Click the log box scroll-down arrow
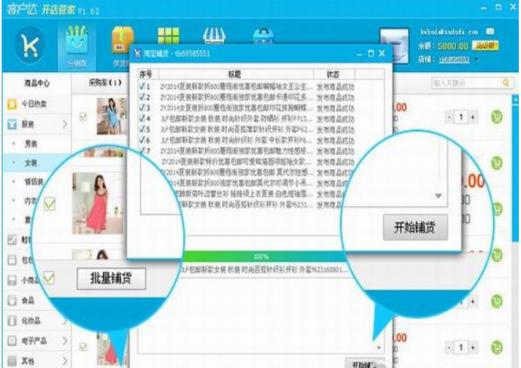The image size is (521, 368). 378,348
